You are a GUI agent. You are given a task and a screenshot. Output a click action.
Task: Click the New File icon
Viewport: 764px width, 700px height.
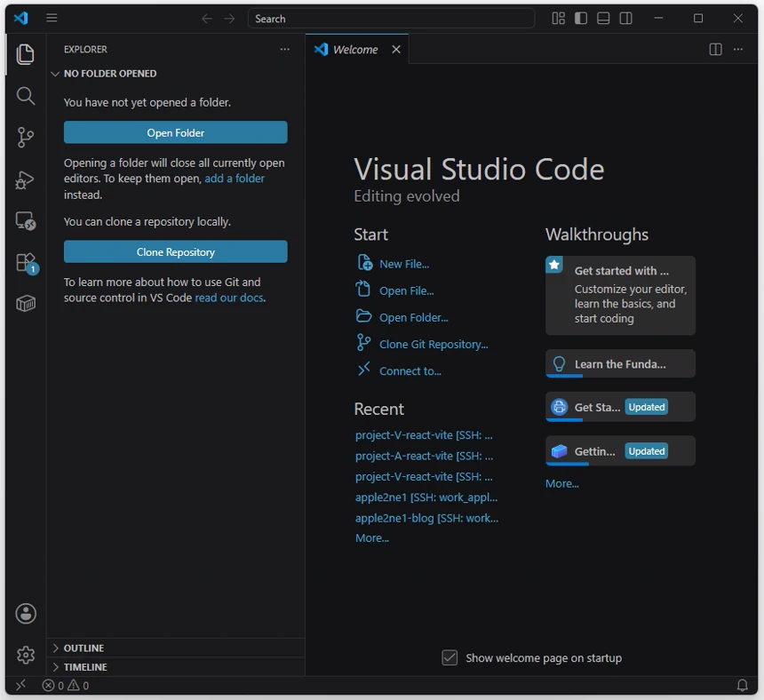[x=364, y=263]
